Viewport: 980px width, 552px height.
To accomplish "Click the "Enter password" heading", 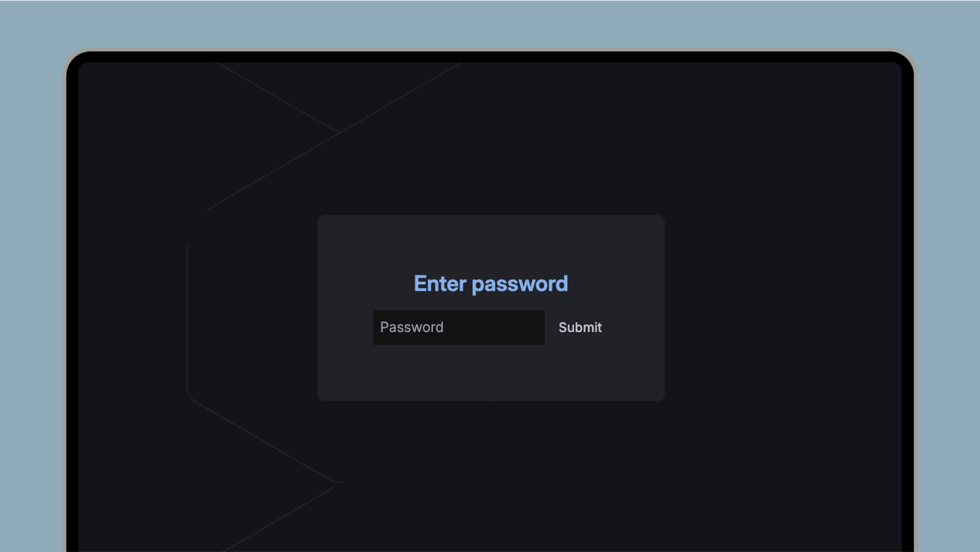I will (491, 284).
